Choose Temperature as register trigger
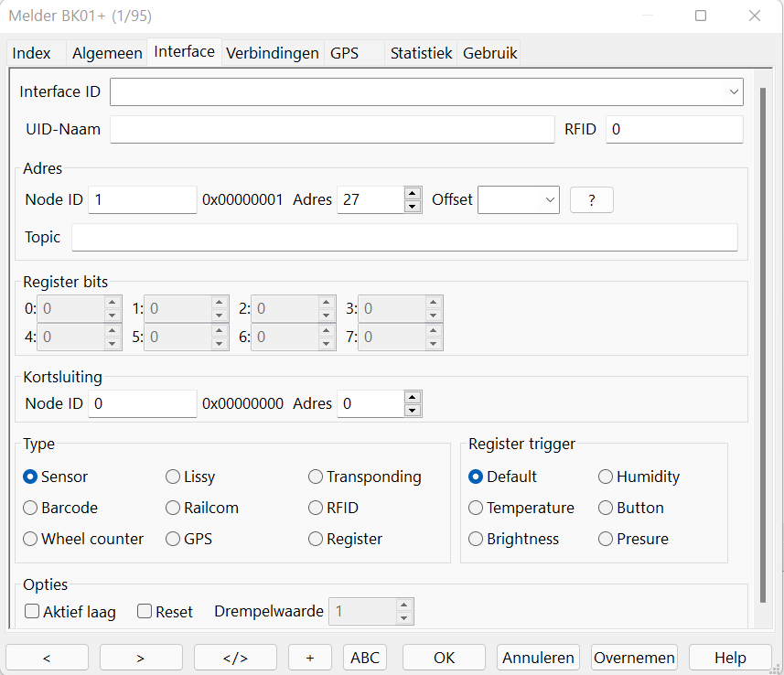The height and width of the screenshot is (675, 784). point(476,508)
